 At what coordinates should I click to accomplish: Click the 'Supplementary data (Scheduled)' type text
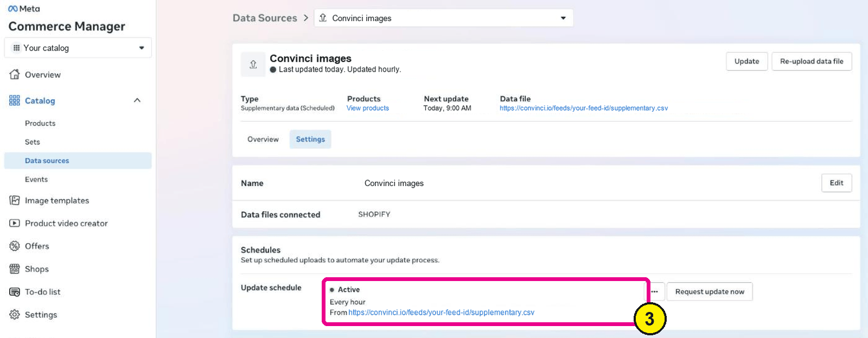288,108
